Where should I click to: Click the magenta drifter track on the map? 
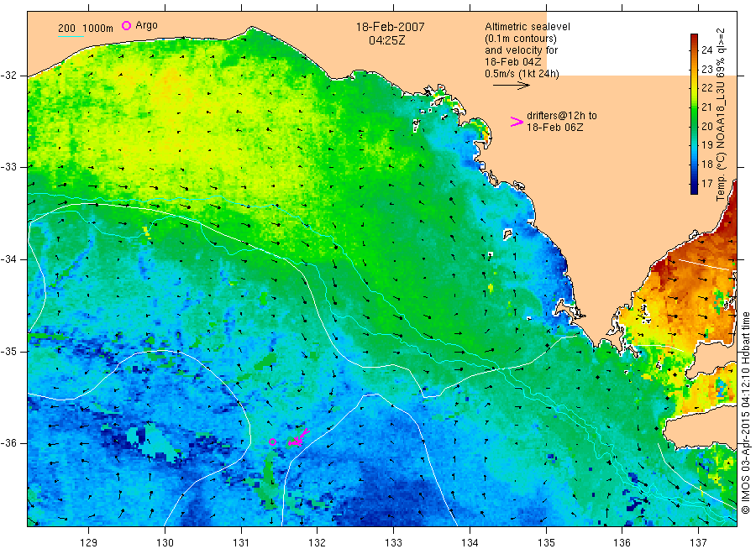(x=299, y=437)
